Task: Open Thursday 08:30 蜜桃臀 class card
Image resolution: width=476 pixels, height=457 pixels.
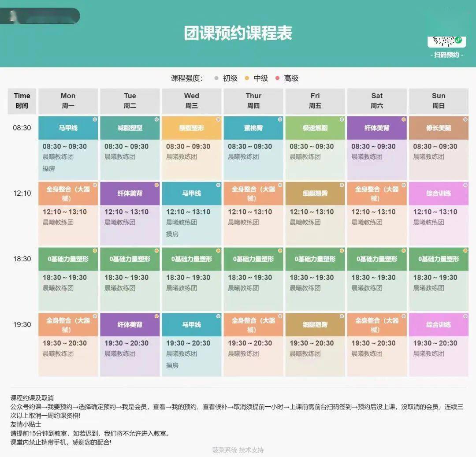Action: 253,148
